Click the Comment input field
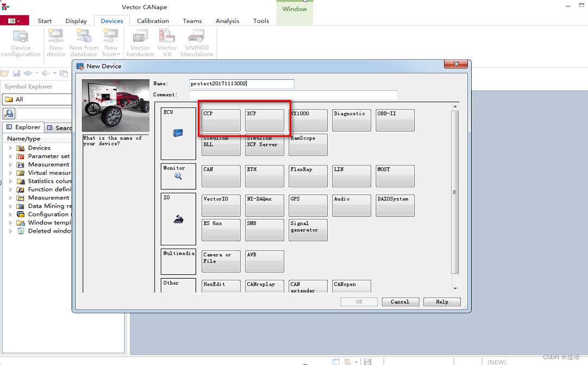 pos(293,95)
